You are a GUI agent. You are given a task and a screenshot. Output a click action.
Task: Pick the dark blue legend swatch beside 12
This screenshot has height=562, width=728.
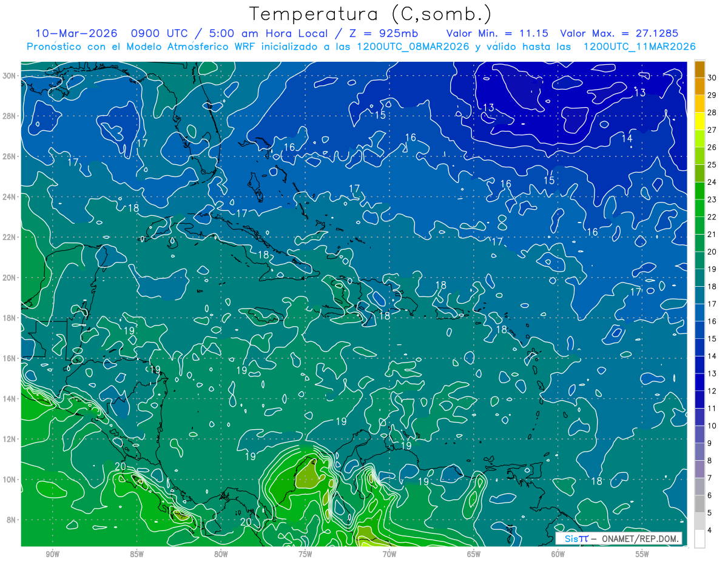pyautogui.click(x=699, y=383)
